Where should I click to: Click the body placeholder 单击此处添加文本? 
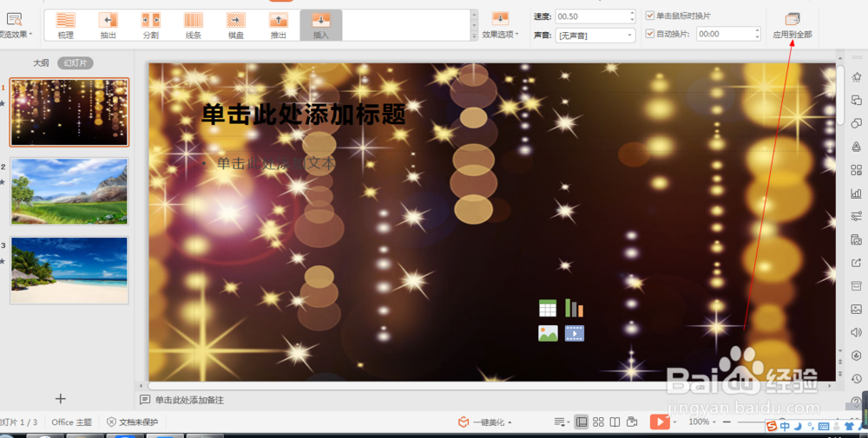point(276,163)
